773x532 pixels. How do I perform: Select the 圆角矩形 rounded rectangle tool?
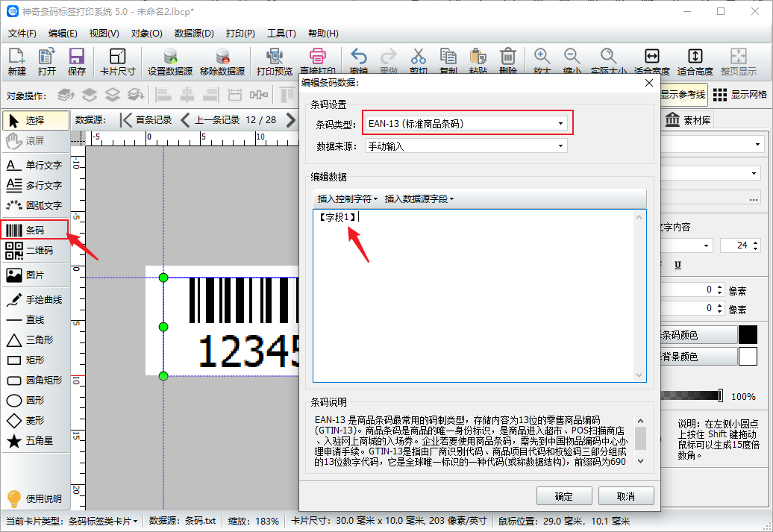pyautogui.click(x=35, y=380)
